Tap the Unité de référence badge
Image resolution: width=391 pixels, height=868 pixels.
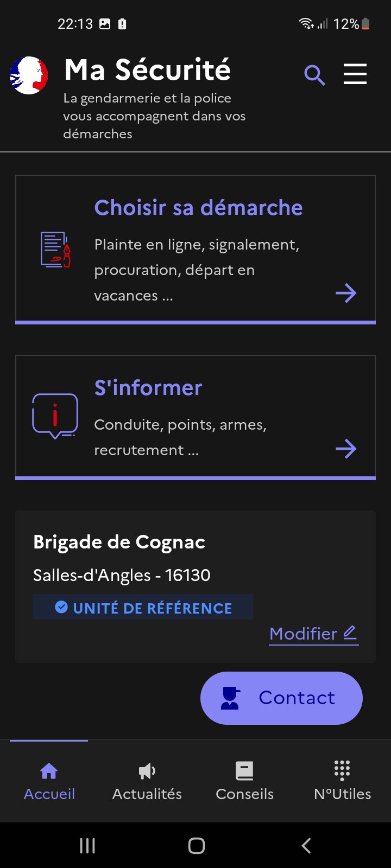[x=143, y=608]
